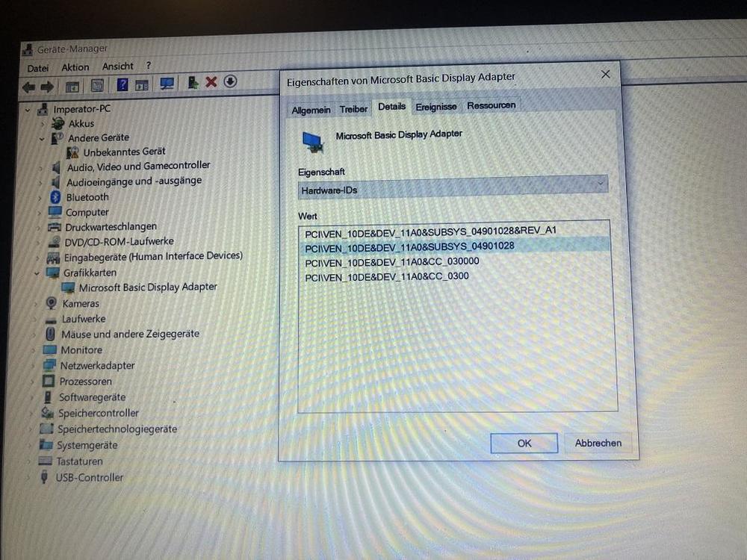Switch to the Treiber tab
The image size is (747, 560).
pyautogui.click(x=353, y=109)
